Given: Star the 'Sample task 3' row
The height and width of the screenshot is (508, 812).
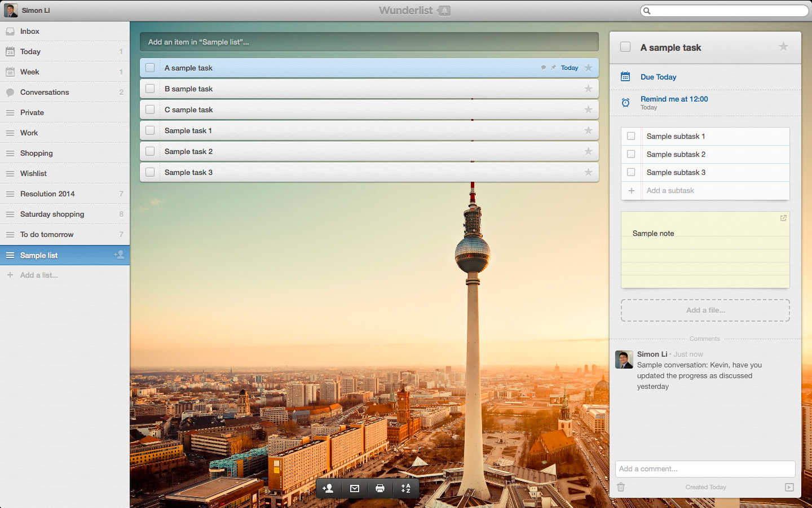Looking at the screenshot, I should tap(588, 172).
